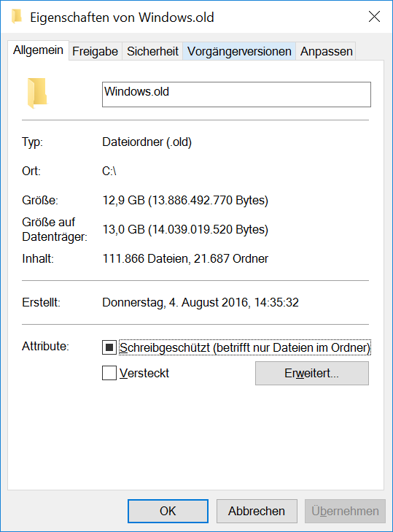393x532 pixels.
Task: Select the Allgemein tab
Action: [39, 50]
